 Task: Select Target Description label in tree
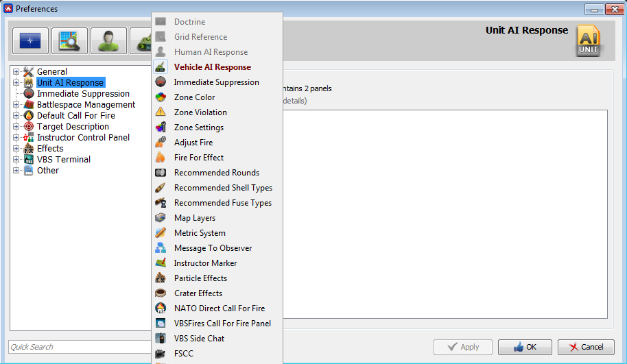[x=73, y=126]
